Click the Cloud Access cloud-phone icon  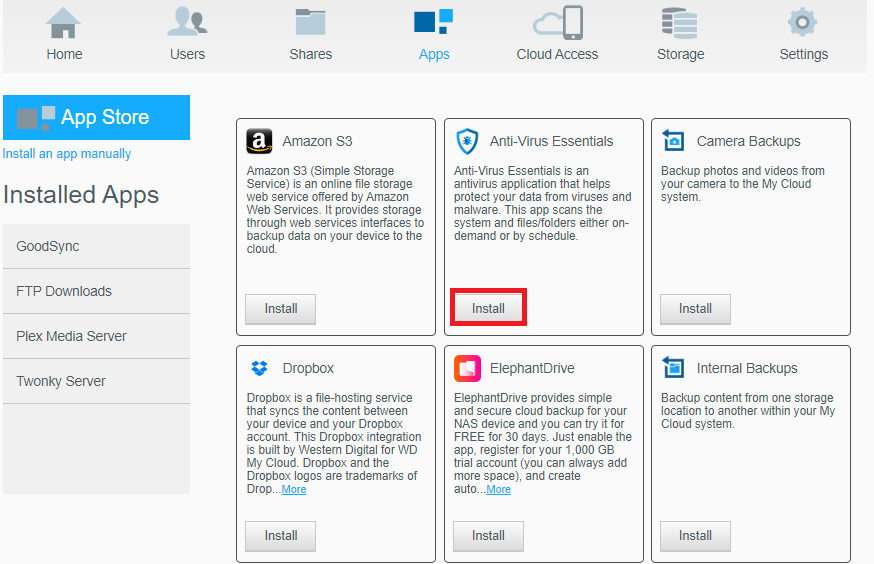click(x=558, y=23)
